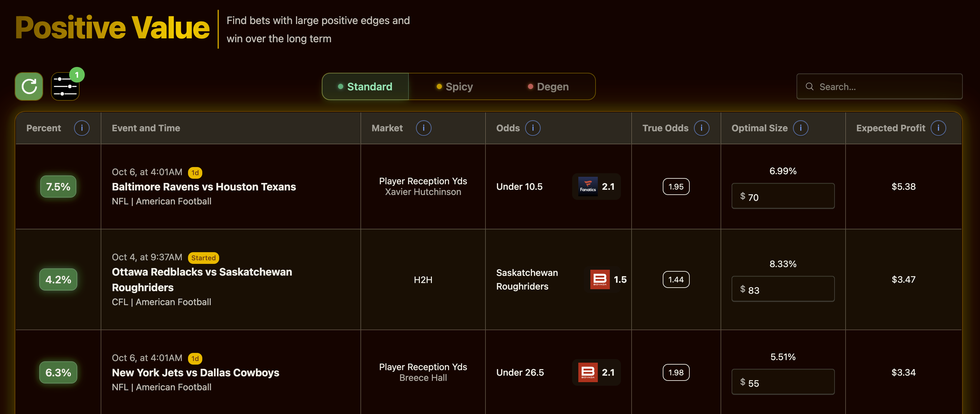Switch to the Spicy mode tab
Screen dimensions: 980x414
[455, 87]
